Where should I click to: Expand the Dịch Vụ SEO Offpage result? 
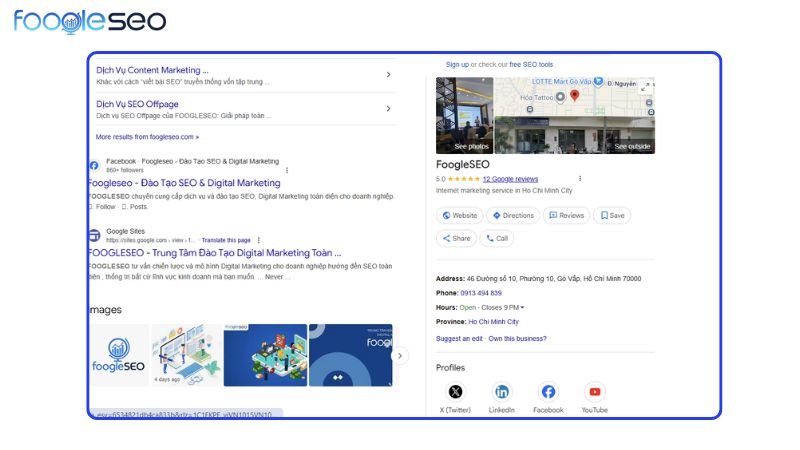coord(388,108)
